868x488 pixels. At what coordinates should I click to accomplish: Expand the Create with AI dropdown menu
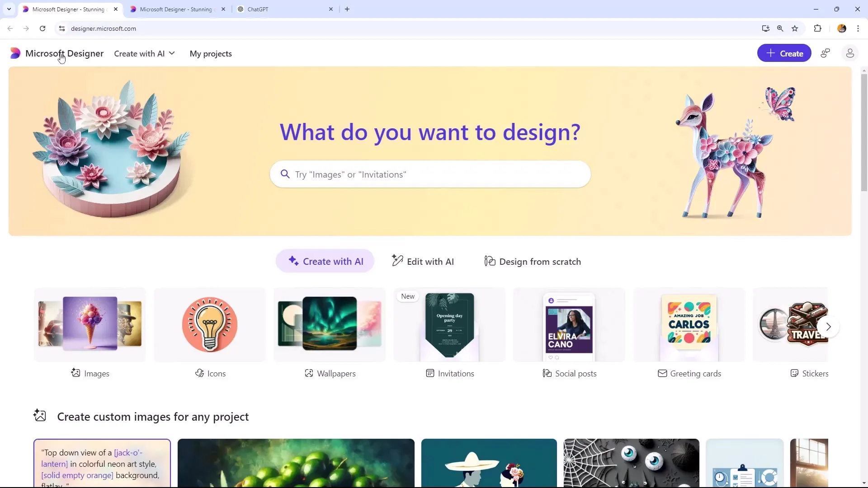(x=146, y=54)
